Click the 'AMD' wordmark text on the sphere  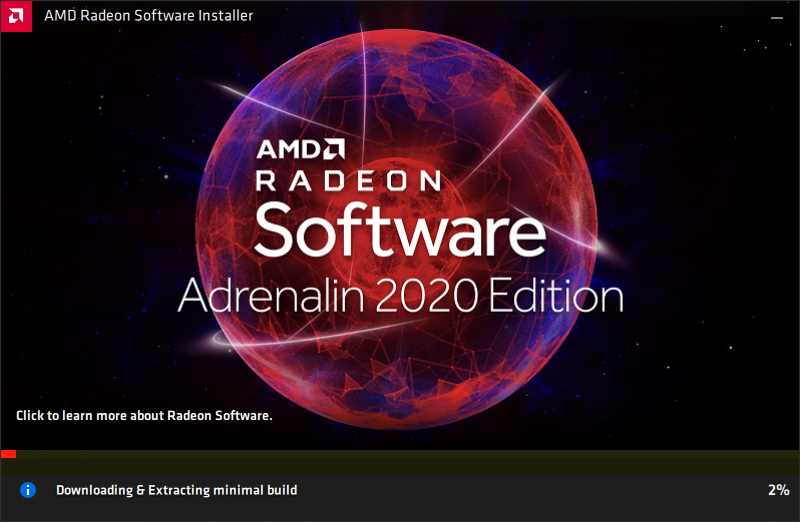coord(289,150)
